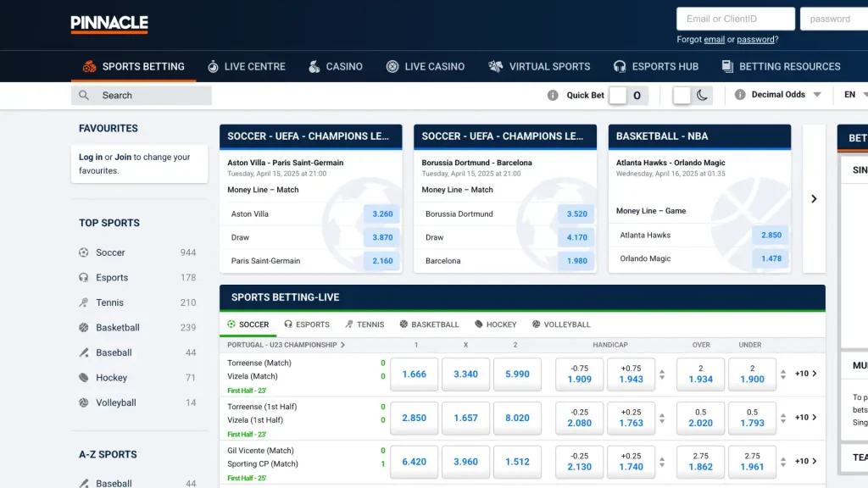Select Torreense Match home odds 1.666
The height and width of the screenshot is (488, 868).
(414, 374)
